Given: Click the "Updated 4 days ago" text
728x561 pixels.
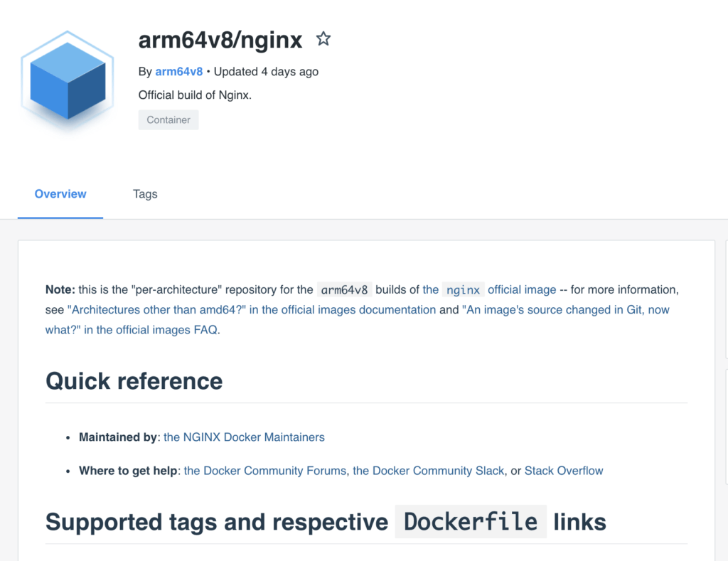Looking at the screenshot, I should 266,72.
